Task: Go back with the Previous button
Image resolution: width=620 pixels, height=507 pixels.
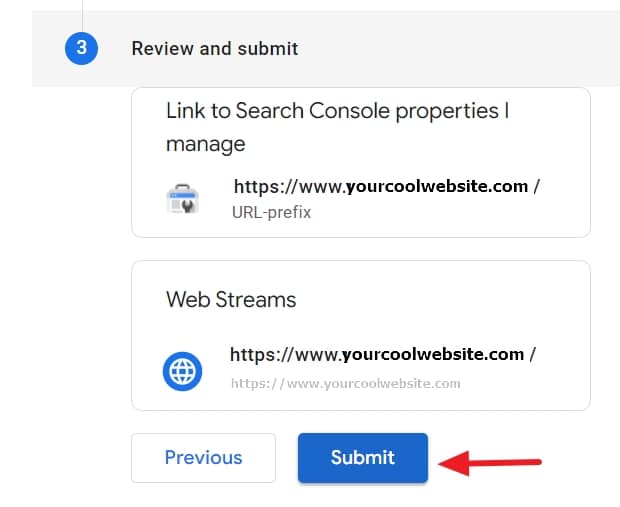Action: [204, 458]
